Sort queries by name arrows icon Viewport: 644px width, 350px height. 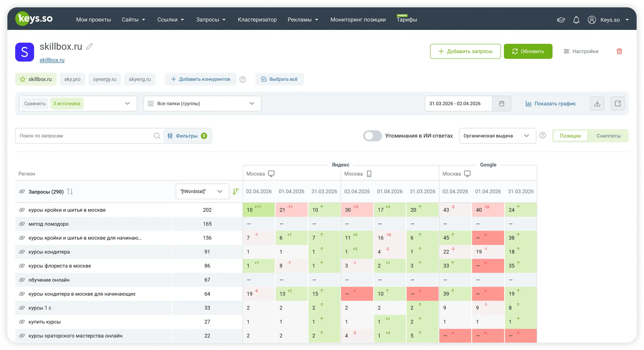[70, 191]
